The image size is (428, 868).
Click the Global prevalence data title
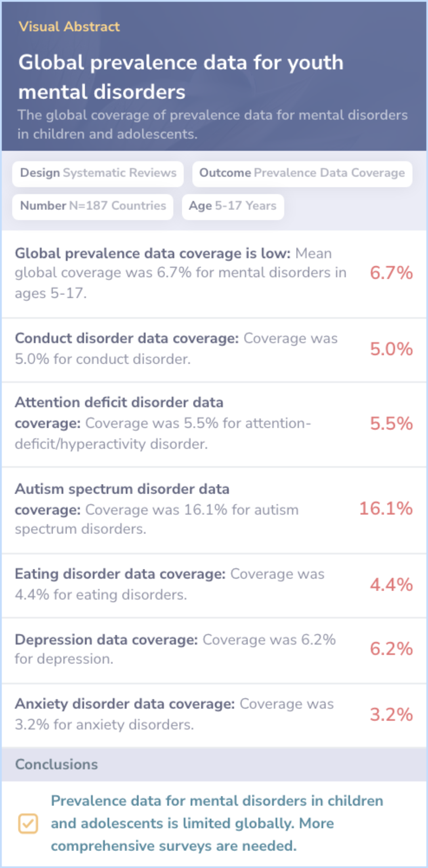pos(181,77)
